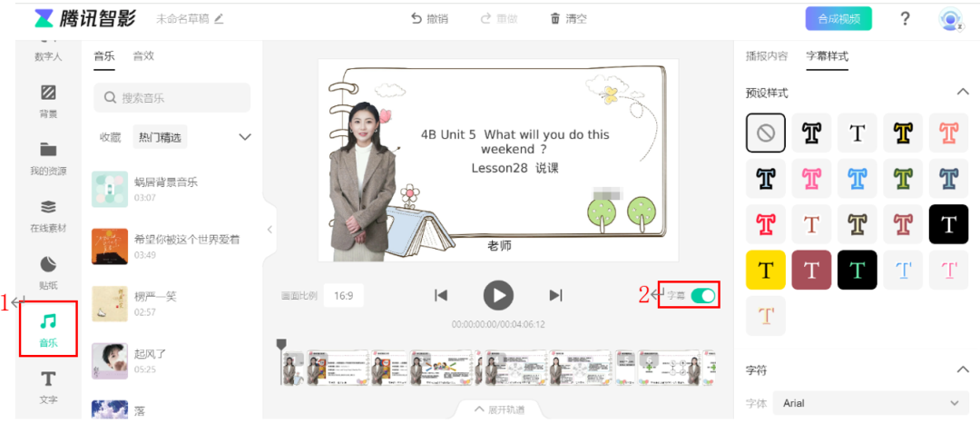
Task: Click 撤销 undo button
Action: tap(429, 19)
